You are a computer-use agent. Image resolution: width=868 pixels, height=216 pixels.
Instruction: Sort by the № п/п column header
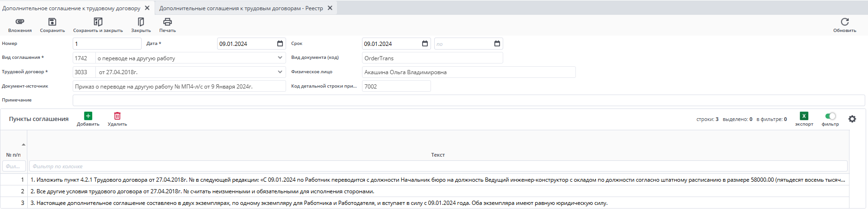click(x=13, y=155)
